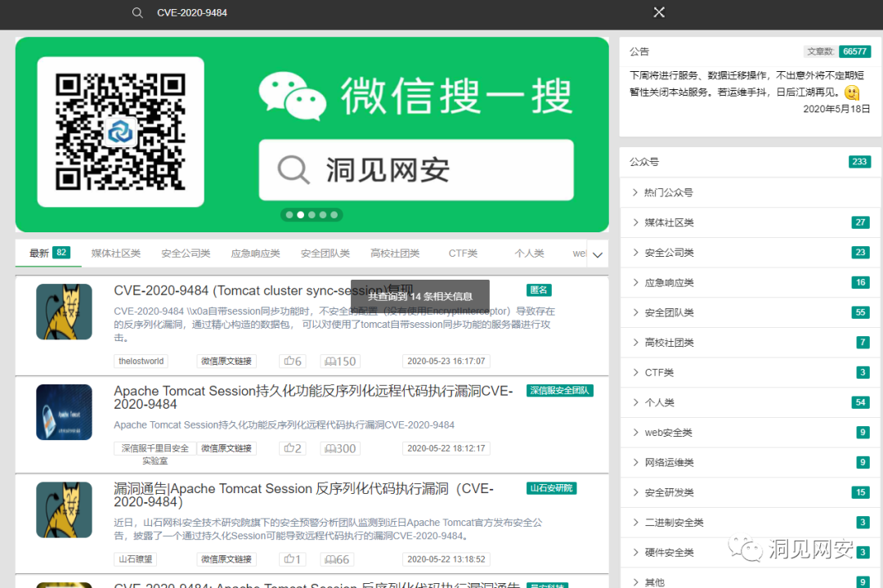Expand CTF类 in the sidebar list
The height and width of the screenshot is (588, 883).
coord(750,372)
